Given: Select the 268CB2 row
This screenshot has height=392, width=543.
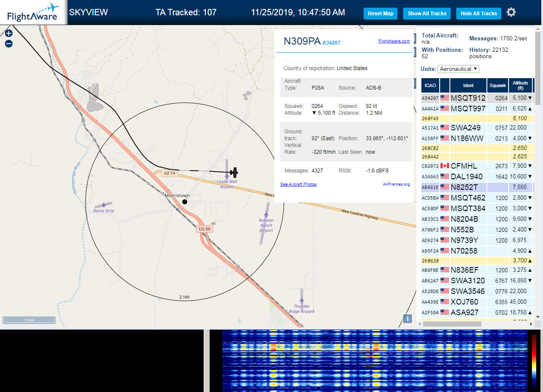Looking at the screenshot, I should pyautogui.click(x=477, y=148).
